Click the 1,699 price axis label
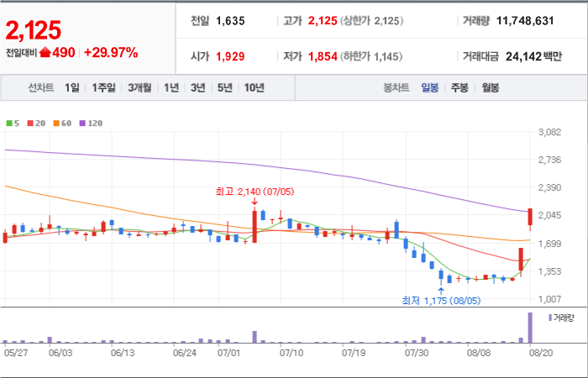588x378 pixels. (549, 244)
